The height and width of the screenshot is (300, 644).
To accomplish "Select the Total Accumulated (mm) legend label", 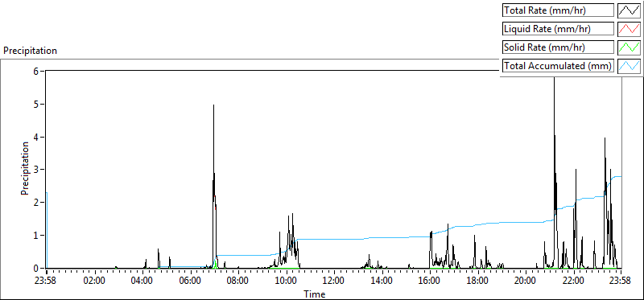I will tap(558, 66).
